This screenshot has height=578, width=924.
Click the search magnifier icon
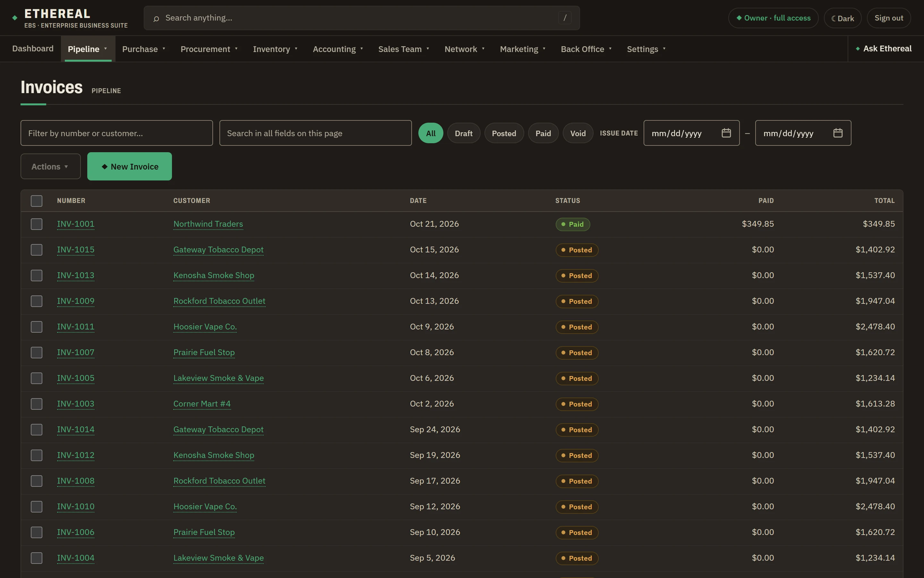tap(156, 18)
